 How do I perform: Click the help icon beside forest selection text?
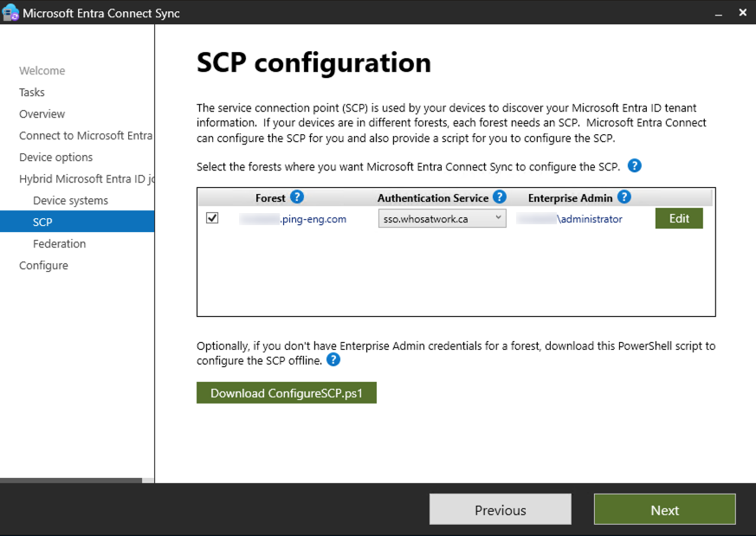pyautogui.click(x=634, y=165)
